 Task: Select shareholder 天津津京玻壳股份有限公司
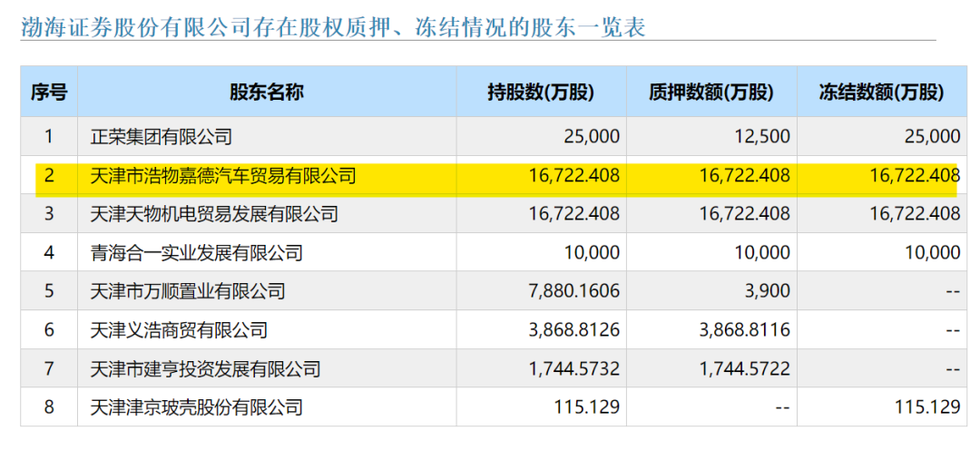coord(197,407)
